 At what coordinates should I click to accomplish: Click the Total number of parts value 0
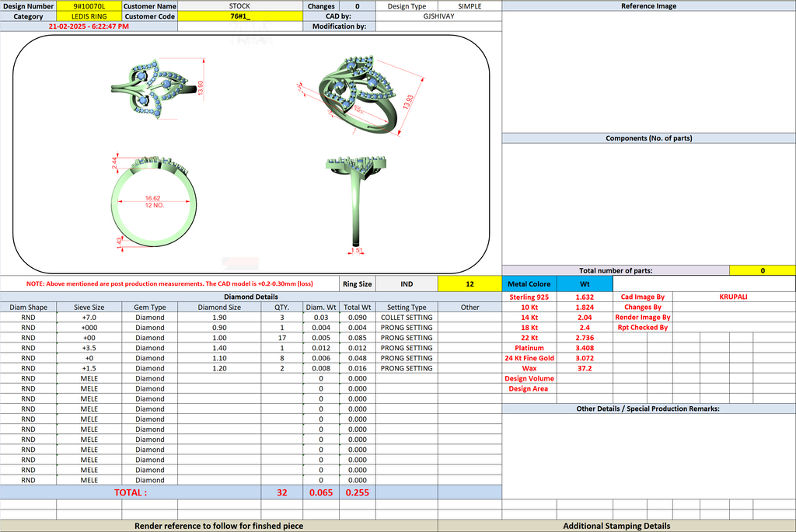762,271
